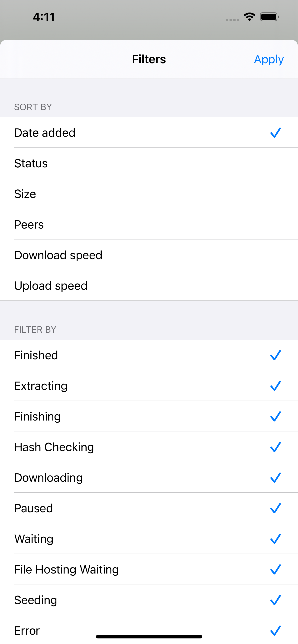Screen dimensions: 298x644
Task: Disable the Finishing filter
Action: pos(149,416)
